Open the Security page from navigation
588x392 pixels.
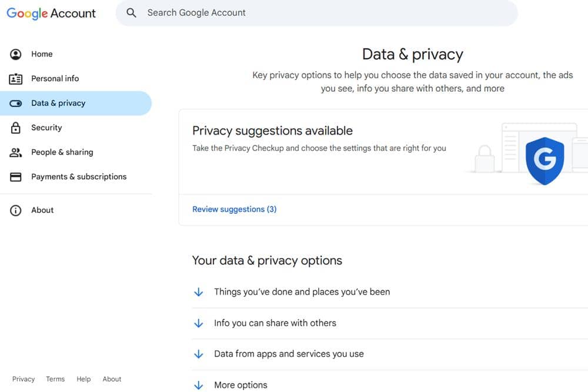[x=46, y=128]
